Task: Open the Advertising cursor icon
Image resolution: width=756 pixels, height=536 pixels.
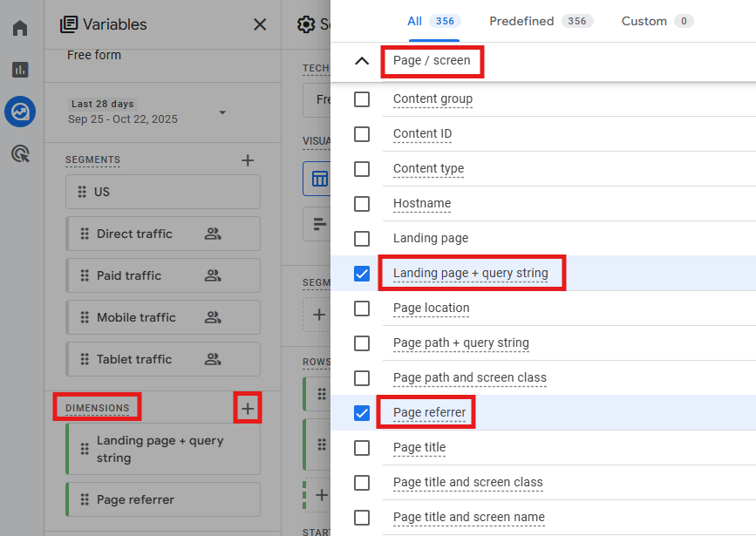Action: (20, 153)
